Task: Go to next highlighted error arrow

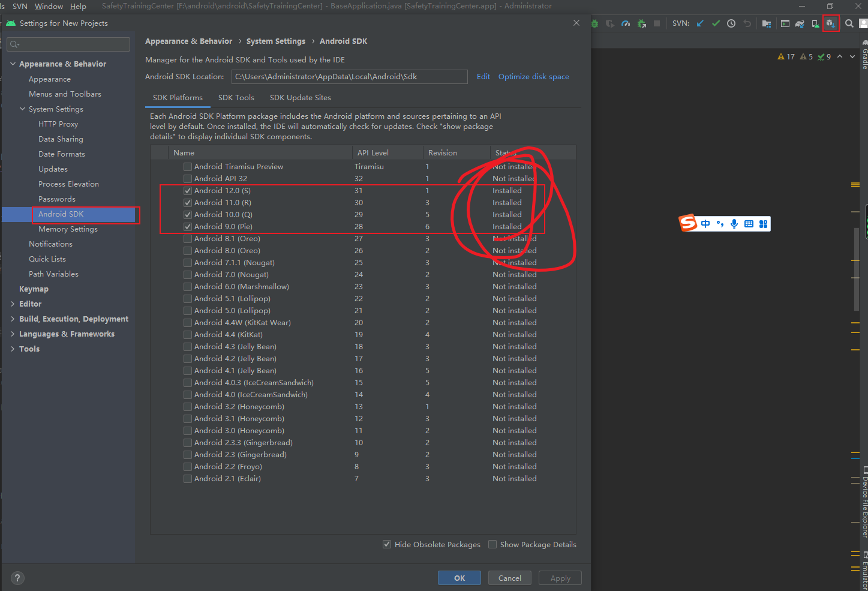Action: (x=852, y=56)
